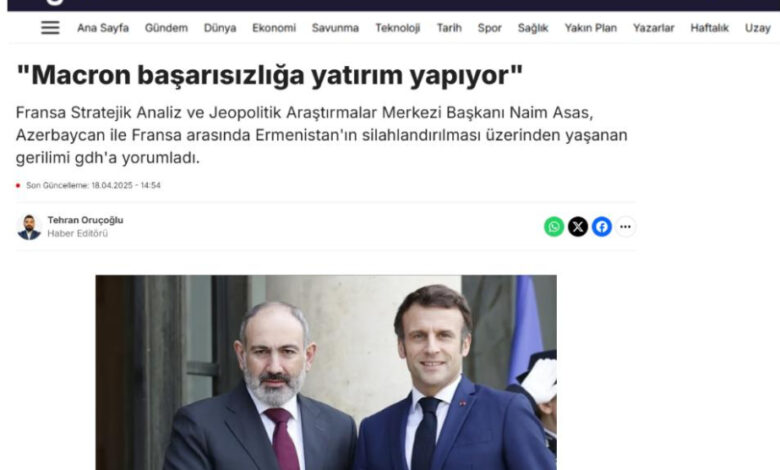Navigate to Savunma category
Image resolution: width=780 pixels, height=470 pixels.
coord(335,28)
